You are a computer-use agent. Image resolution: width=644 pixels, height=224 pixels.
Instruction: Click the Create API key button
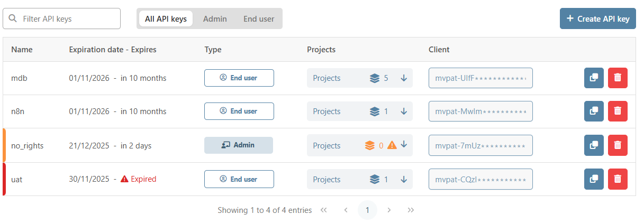pyautogui.click(x=597, y=18)
